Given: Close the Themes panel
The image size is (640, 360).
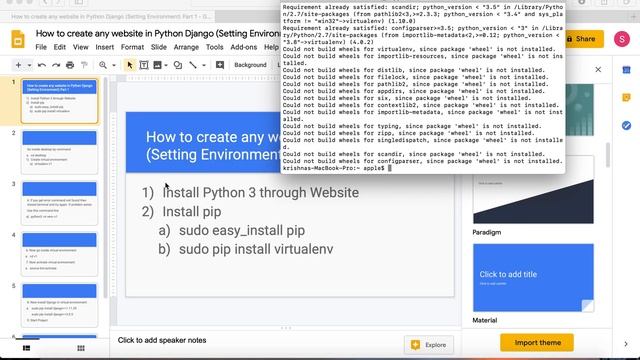Looking at the screenshot, I should pyautogui.click(x=598, y=70).
